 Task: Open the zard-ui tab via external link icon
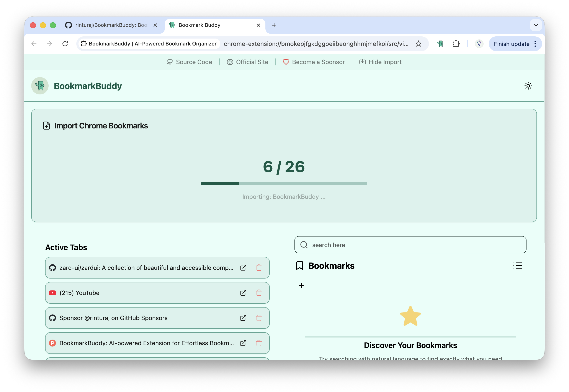(x=243, y=268)
